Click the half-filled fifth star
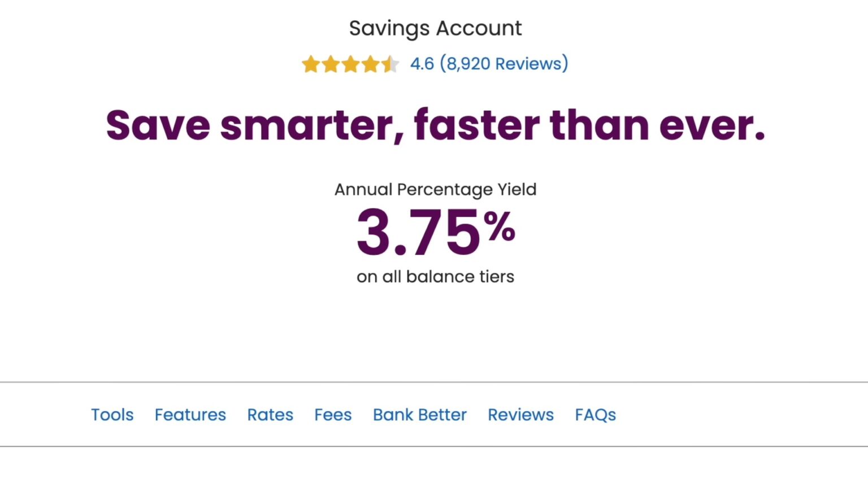Screen dimensions: 868x488 click(390, 64)
